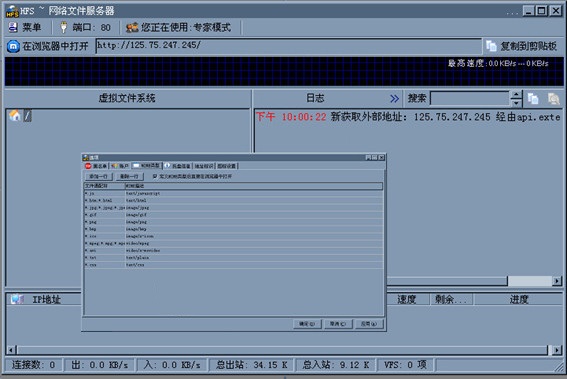Screen dimensions: 567x379
Task: Open the last tab 图标设置 in options dialog
Action: [x=227, y=166]
